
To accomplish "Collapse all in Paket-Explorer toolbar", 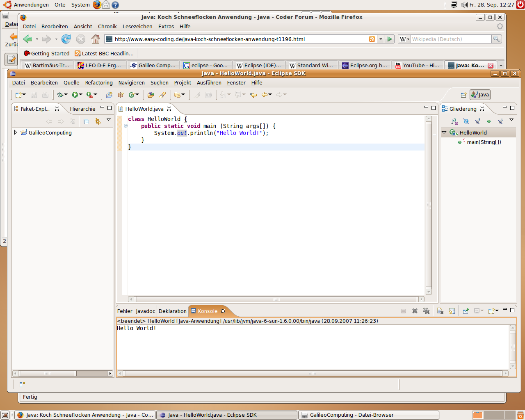I will click(86, 121).
